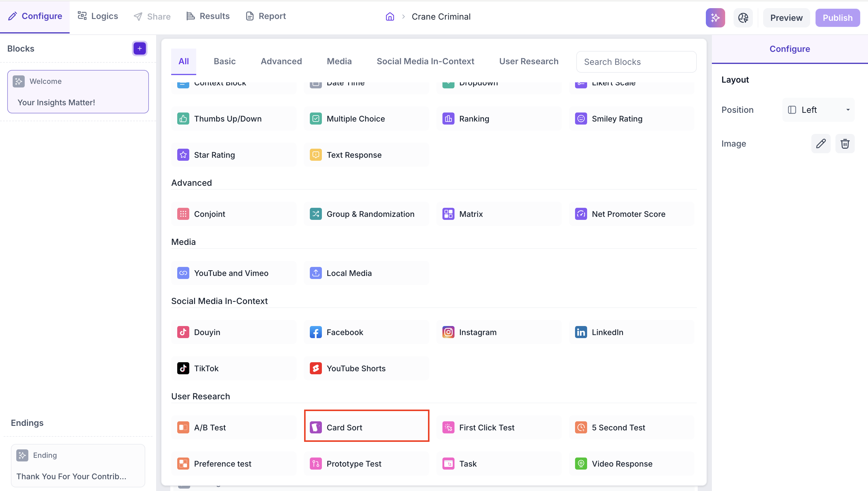Viewport: 868px width, 491px height.
Task: Filter blocks by User Research tab
Action: click(x=529, y=62)
